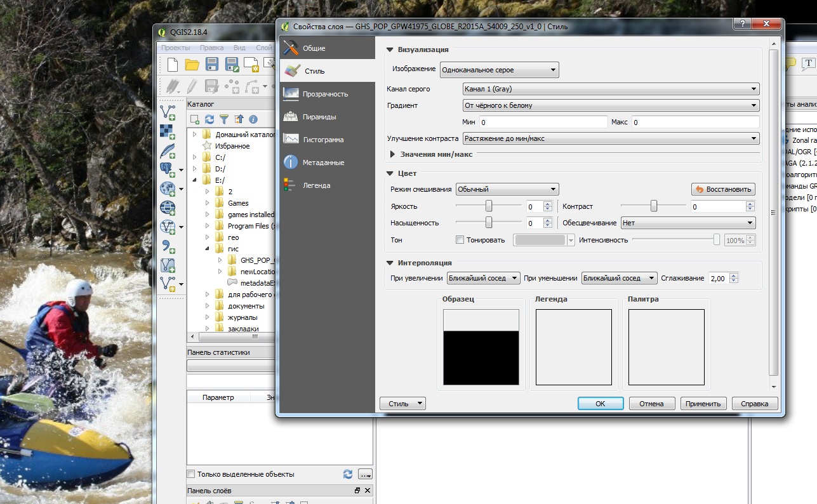
Task: Click the filter funnel icon in Каталог
Action: (224, 119)
